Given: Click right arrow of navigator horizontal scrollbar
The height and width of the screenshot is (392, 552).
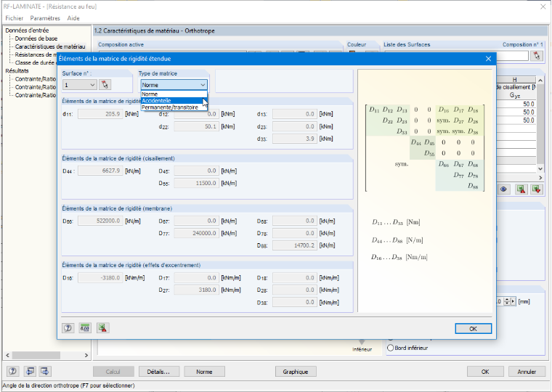Looking at the screenshot, I should (x=86, y=356).
